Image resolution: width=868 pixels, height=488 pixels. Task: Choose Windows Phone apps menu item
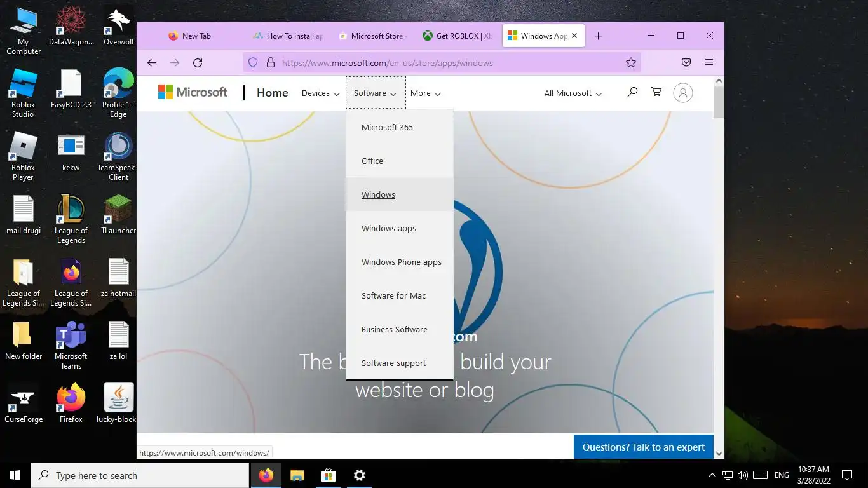(x=400, y=262)
